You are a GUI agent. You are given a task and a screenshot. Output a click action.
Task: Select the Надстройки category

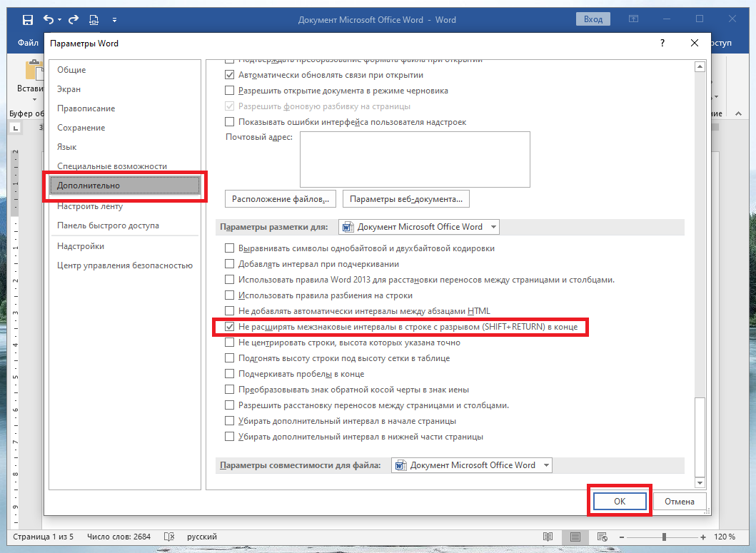125,246
